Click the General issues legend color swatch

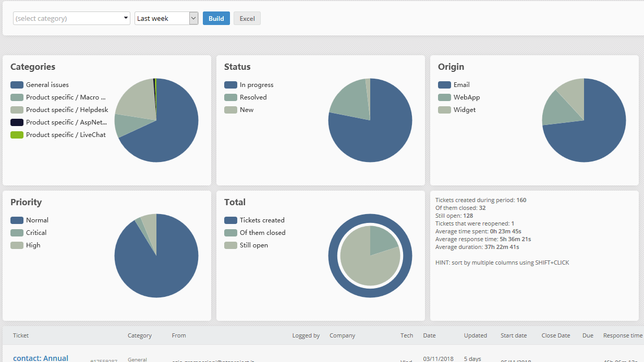pyautogui.click(x=17, y=85)
